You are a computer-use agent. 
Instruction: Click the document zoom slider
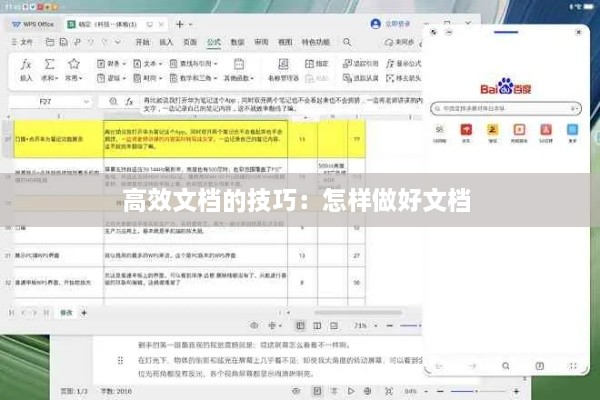[x=478, y=391]
